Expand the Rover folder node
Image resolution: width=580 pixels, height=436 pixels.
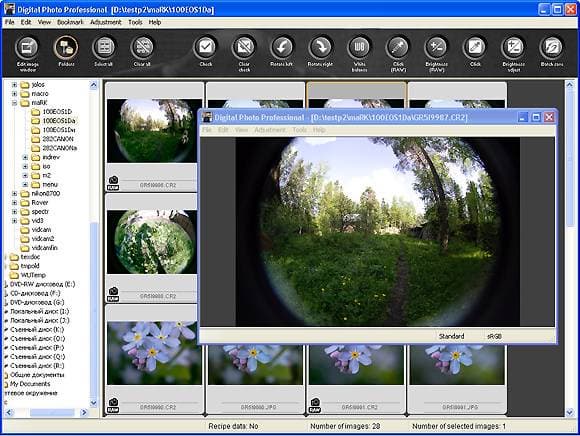(14, 203)
